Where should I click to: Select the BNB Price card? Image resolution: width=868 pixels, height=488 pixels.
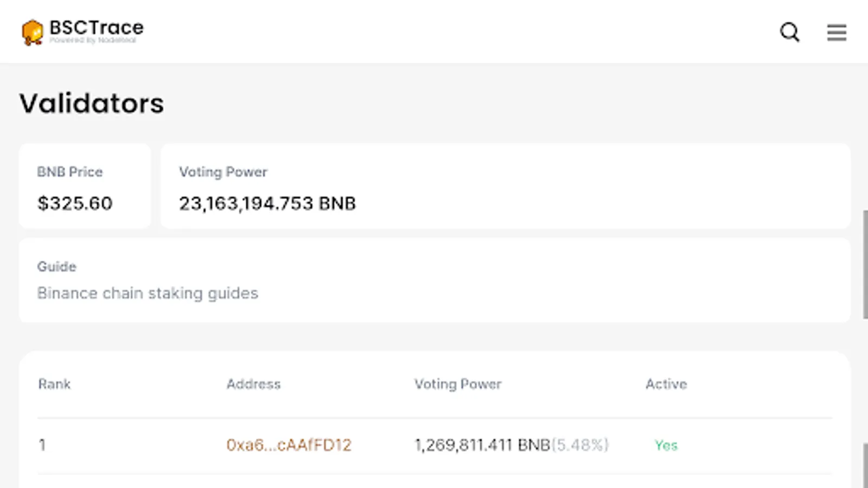[85, 186]
